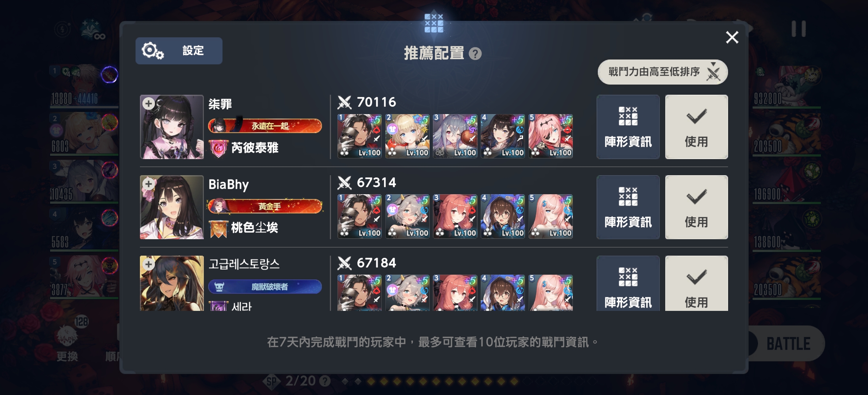Viewport: 868px width, 395px height.
Task: Tap the crossed swords icon next to 70116
Action: 344,102
